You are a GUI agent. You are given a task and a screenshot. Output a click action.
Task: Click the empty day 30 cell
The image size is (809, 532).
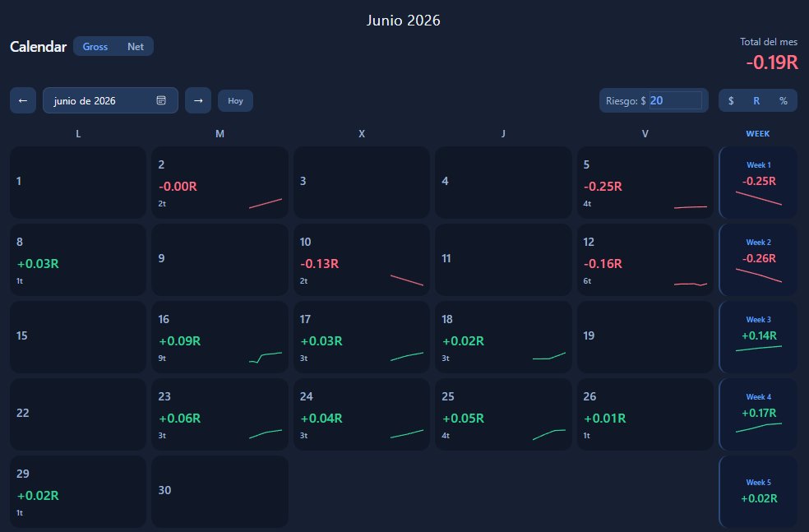pos(220,492)
